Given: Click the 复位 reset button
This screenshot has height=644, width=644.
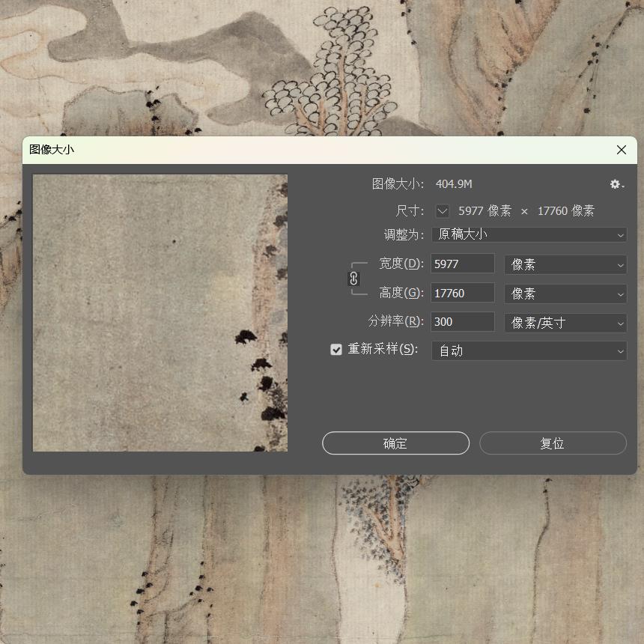Looking at the screenshot, I should [x=553, y=443].
